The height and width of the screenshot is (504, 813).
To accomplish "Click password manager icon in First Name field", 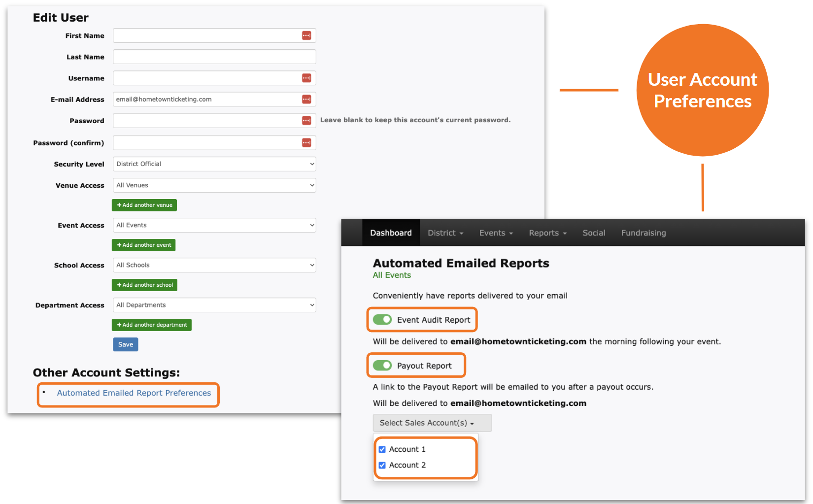I will pos(306,35).
